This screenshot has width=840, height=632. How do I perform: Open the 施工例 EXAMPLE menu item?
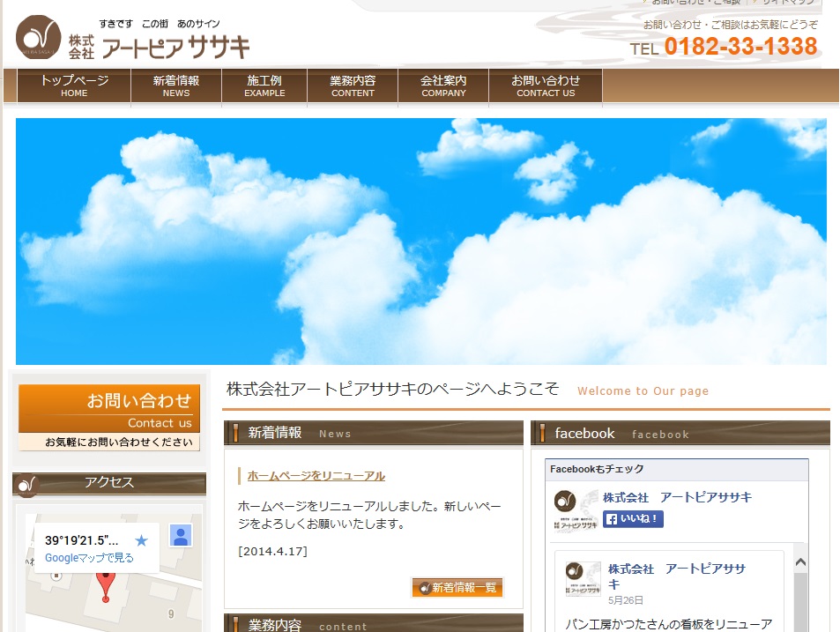264,86
